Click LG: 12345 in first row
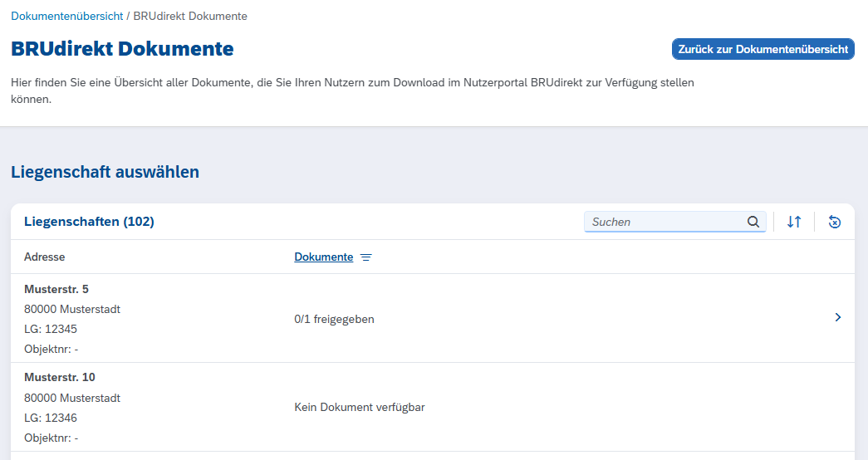The width and height of the screenshot is (868, 460). tap(51, 329)
